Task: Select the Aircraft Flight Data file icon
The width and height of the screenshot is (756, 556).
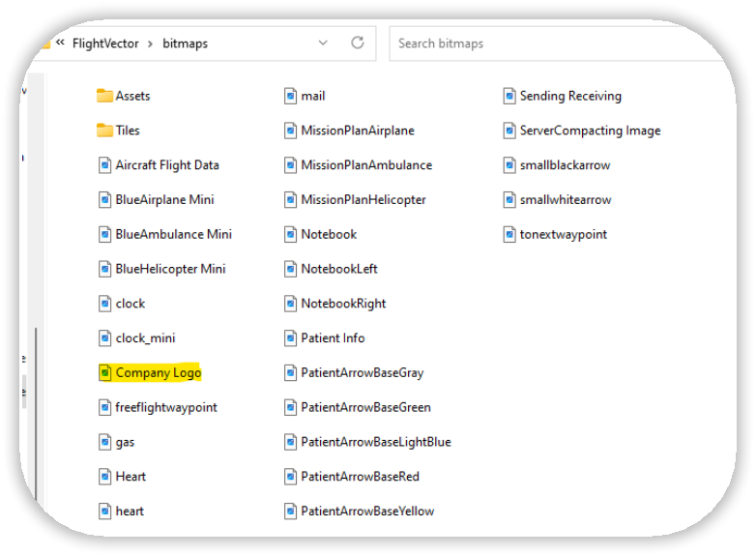Action: (105, 165)
